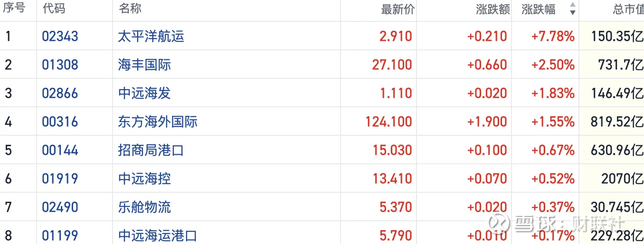Click the 名称 column header
644x244 pixels.
(x=130, y=9)
